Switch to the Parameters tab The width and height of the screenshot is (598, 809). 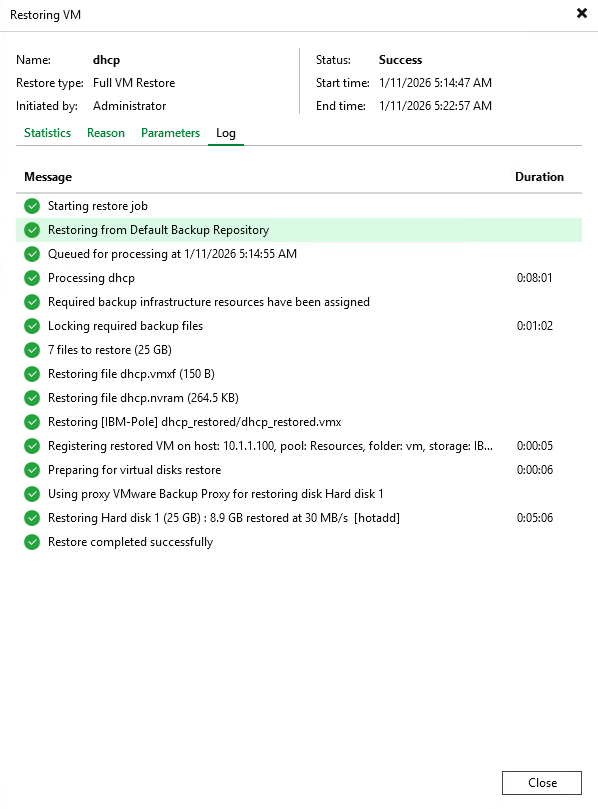(x=170, y=133)
